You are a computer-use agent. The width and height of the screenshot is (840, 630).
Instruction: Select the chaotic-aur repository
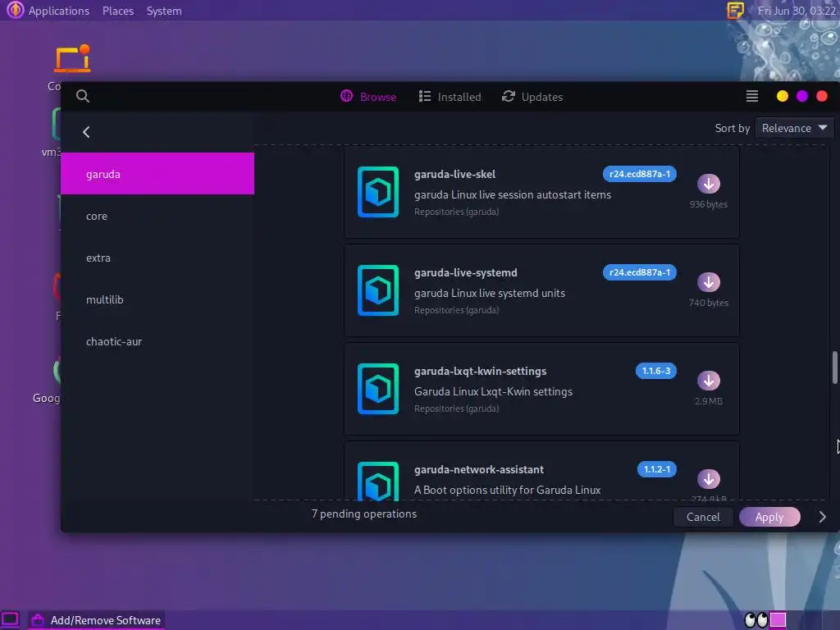157,341
